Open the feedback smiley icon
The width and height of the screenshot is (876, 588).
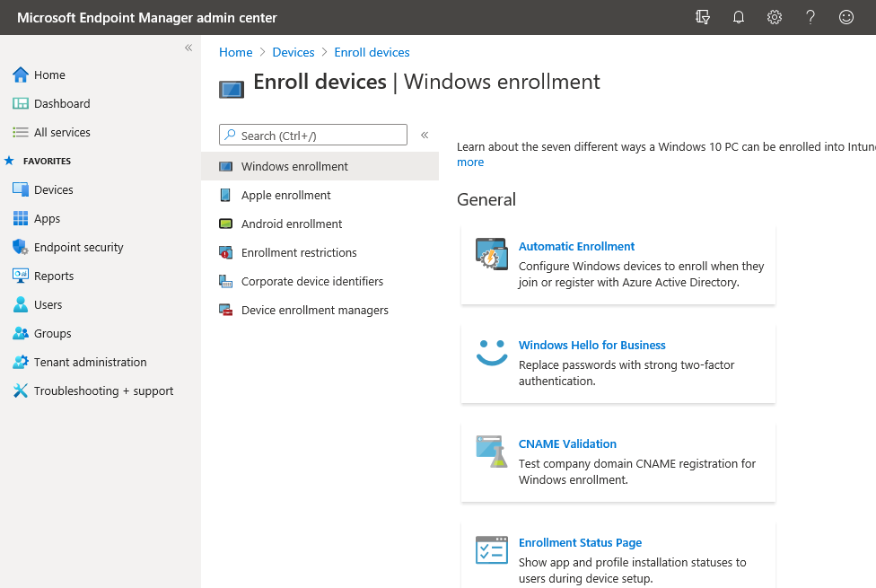click(845, 17)
